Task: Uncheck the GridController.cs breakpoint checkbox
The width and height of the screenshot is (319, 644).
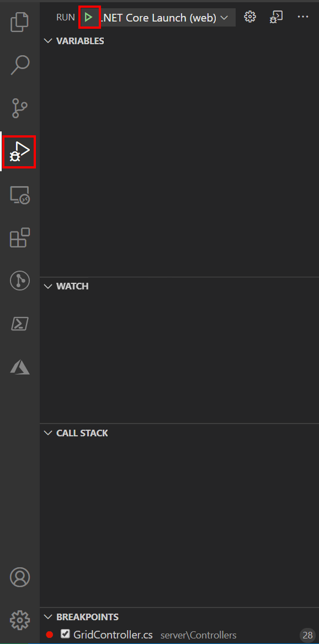Action: click(x=65, y=634)
